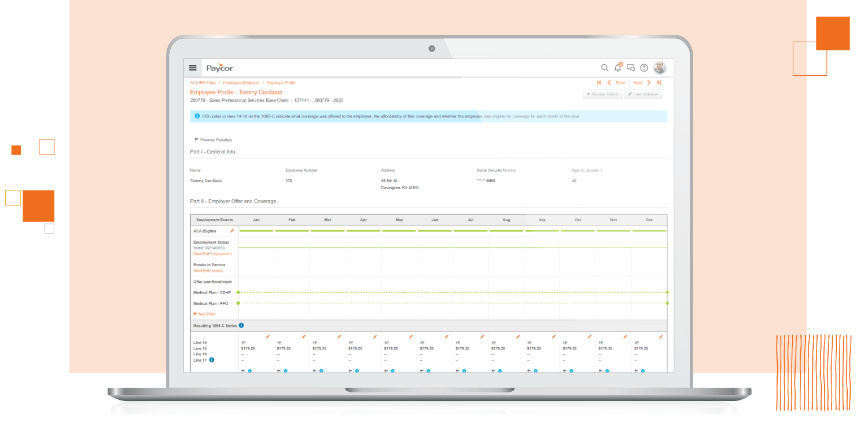Go to Employees/Employer breadcrumb
This screenshot has height=434, width=868.
[x=241, y=83]
